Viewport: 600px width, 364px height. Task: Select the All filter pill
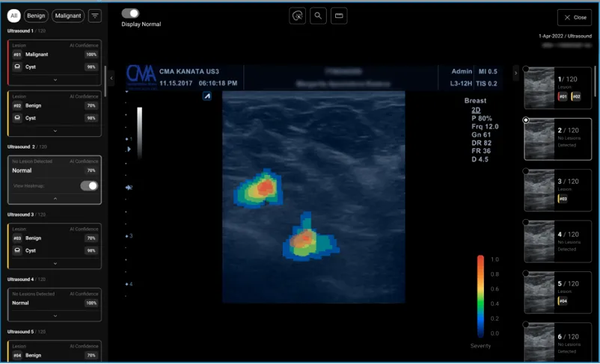[13, 15]
